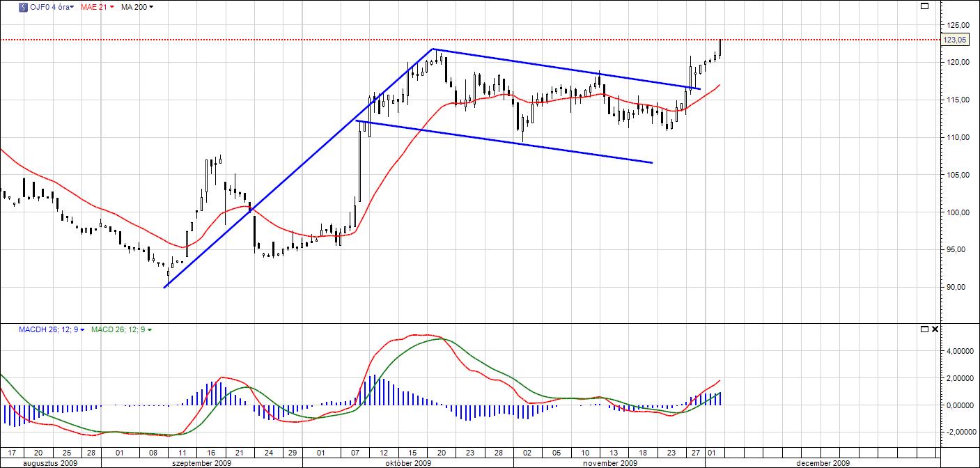980x468 pixels.
Task: Click the december 2009 month label
Action: pyautogui.click(x=823, y=462)
